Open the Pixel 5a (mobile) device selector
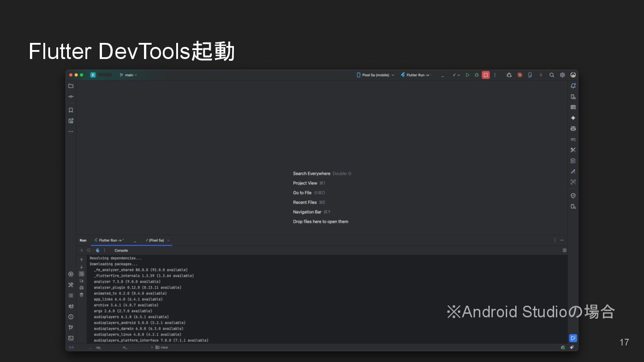The height and width of the screenshot is (362, 644). [375, 75]
